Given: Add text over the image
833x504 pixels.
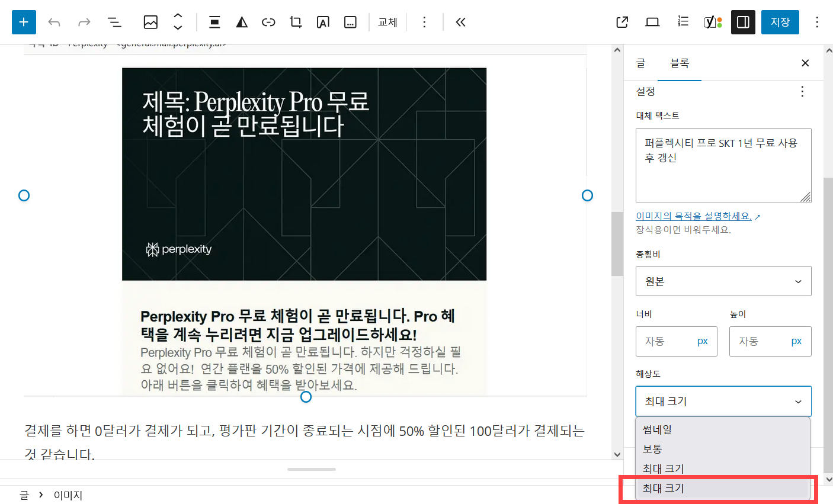Looking at the screenshot, I should pyautogui.click(x=323, y=23).
